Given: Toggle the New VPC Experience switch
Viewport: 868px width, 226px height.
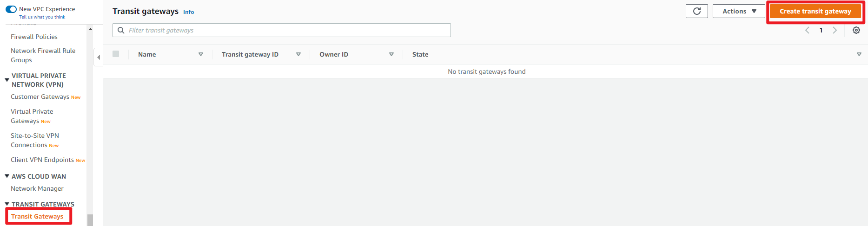Looking at the screenshot, I should (x=11, y=9).
